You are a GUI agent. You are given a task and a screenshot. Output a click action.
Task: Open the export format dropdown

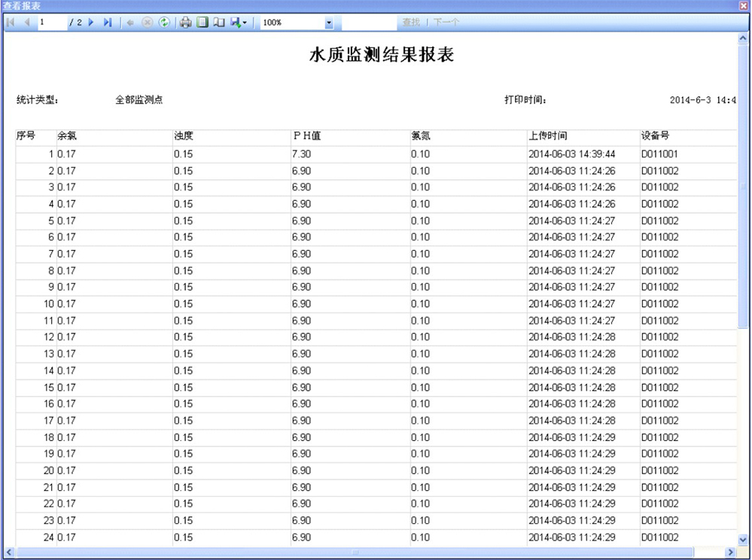[239, 23]
